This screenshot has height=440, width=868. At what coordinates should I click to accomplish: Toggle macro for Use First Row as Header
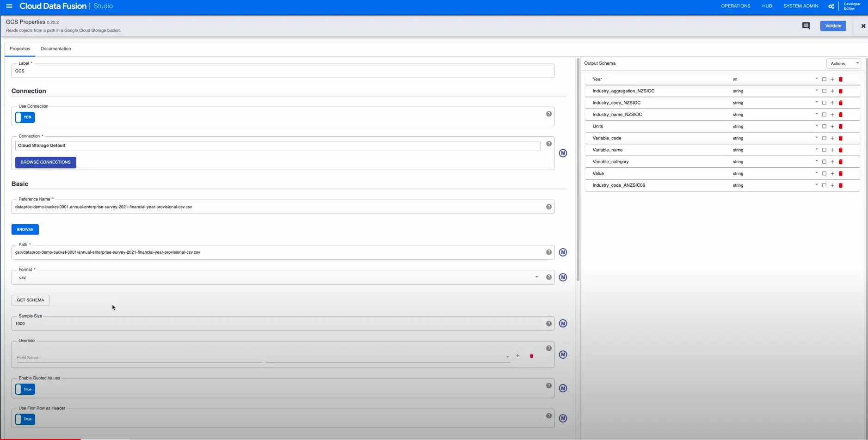click(563, 418)
